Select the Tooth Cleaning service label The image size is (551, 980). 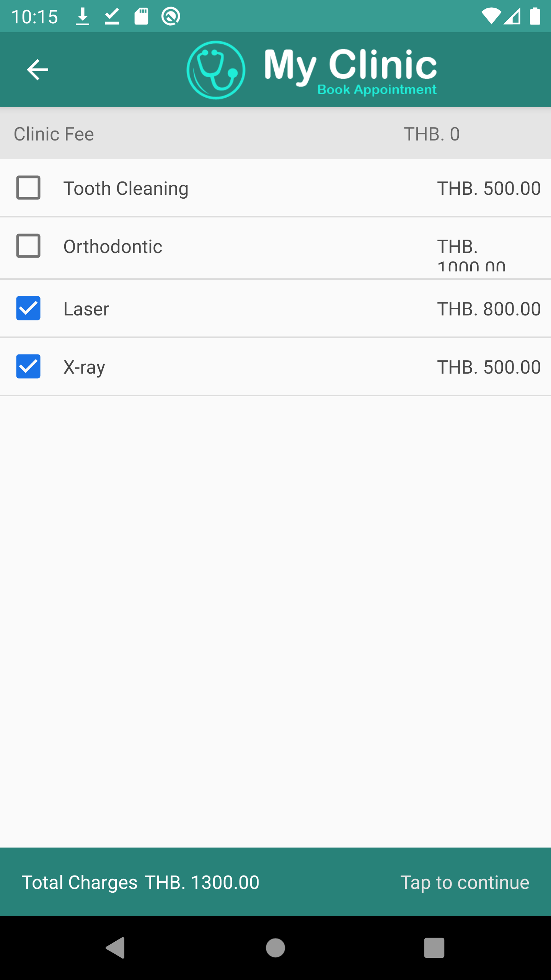(x=126, y=188)
